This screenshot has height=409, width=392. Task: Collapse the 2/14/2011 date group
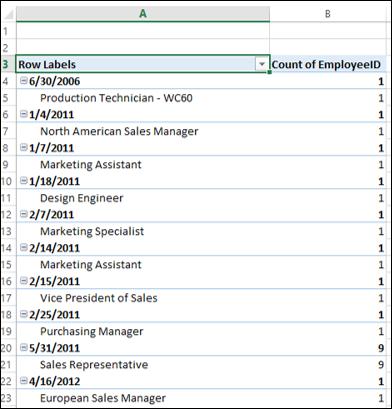pyautogui.click(x=23, y=248)
